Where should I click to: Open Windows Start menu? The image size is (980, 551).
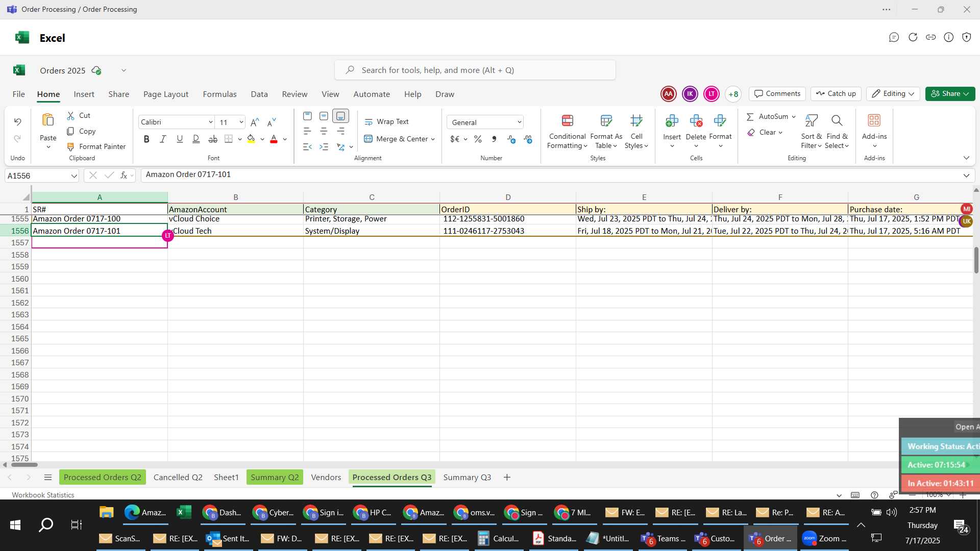(x=15, y=524)
